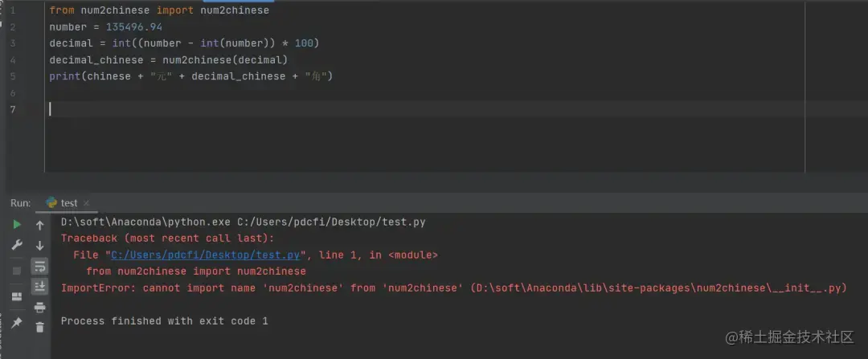This screenshot has height=359, width=868.
Task: Restore layout icon in Run panel
Action: click(17, 296)
